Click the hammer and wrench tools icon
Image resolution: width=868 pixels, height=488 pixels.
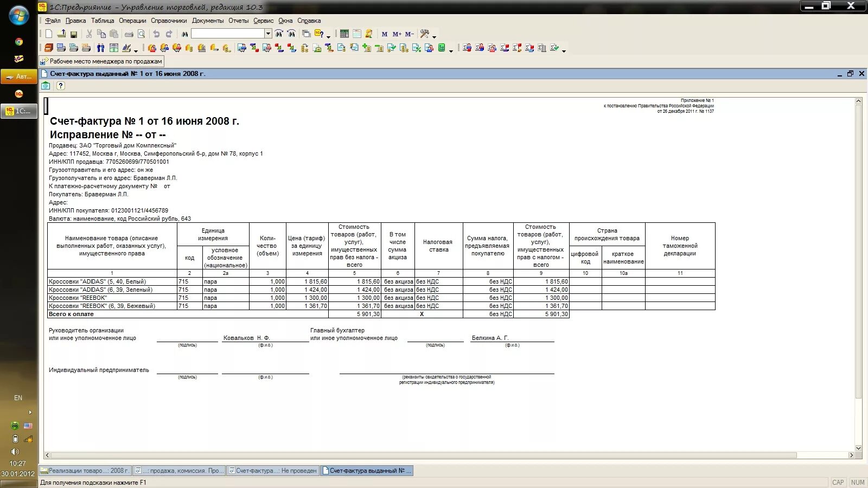point(425,34)
